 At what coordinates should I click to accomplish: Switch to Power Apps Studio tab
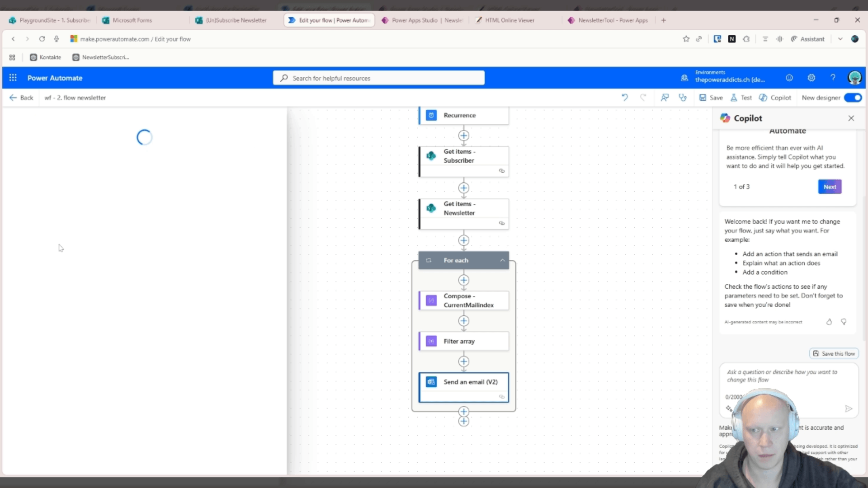tap(423, 20)
